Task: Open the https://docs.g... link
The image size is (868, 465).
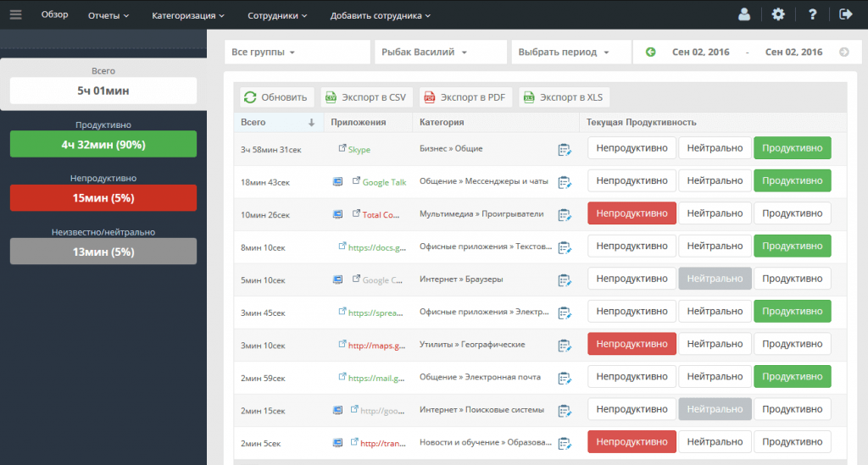Action: pyautogui.click(x=377, y=247)
